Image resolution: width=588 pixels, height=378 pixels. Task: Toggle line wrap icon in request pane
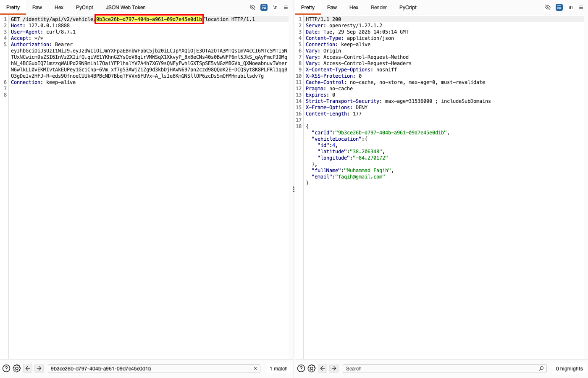pos(264,8)
